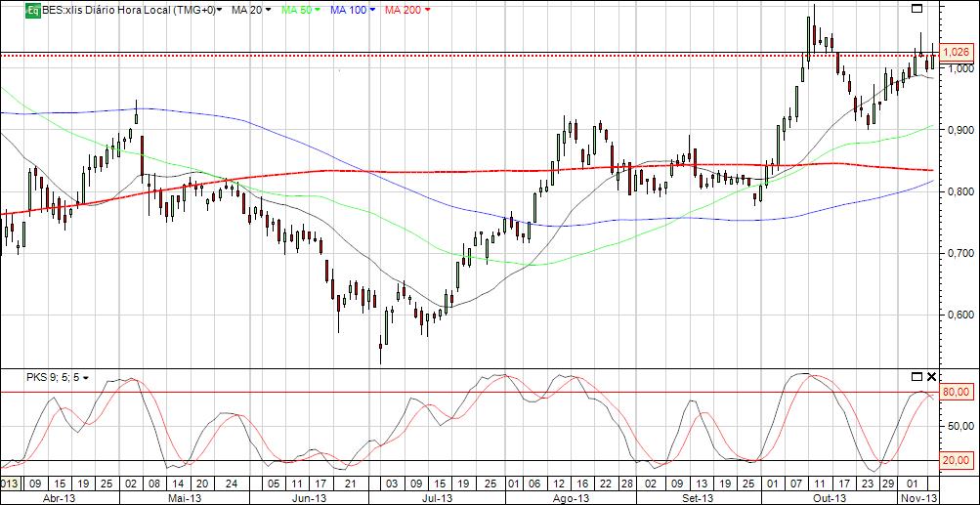This screenshot has width=980, height=505.
Task: Maximize the PKS stochastic indicator panel
Action: tap(916, 376)
